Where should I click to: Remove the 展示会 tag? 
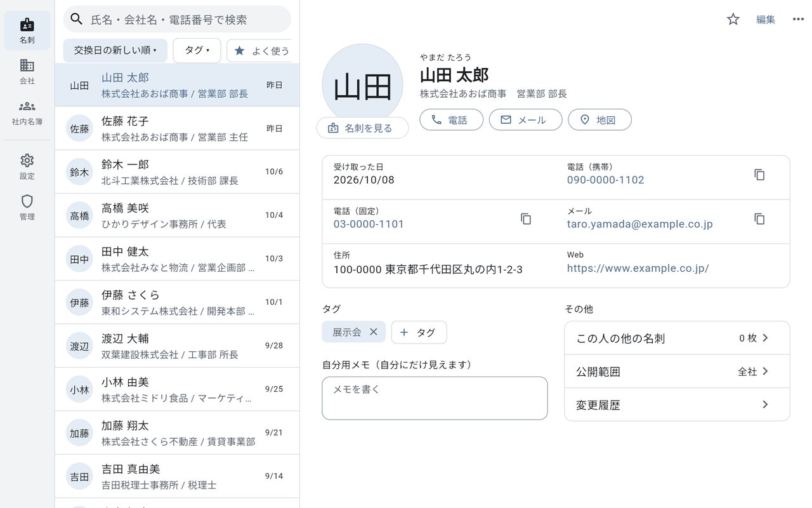click(x=374, y=331)
